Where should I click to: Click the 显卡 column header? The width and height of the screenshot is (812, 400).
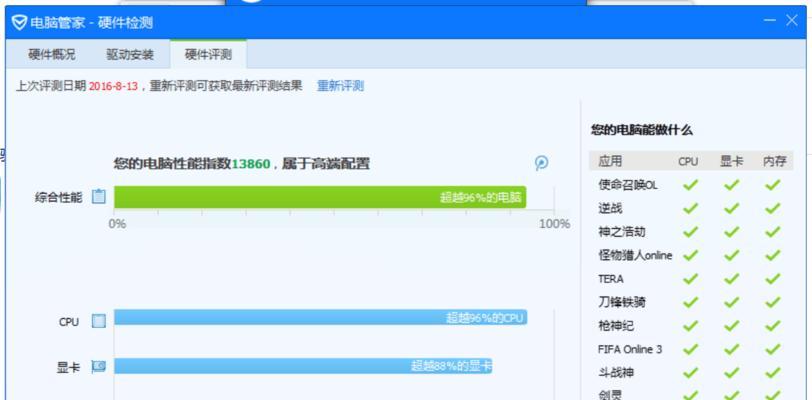tap(731, 161)
